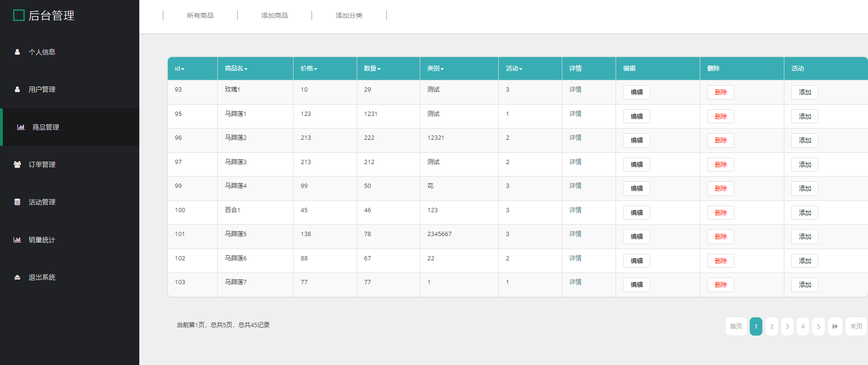Go to 首页 in pagination

pyautogui.click(x=736, y=326)
